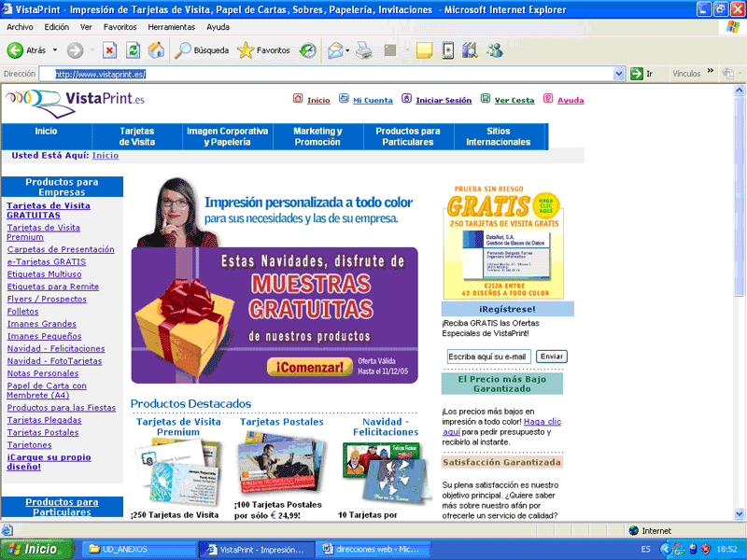Screen dimensions: 747x560
Task: Click the grayed Edit toolbar icon
Action: point(390,50)
